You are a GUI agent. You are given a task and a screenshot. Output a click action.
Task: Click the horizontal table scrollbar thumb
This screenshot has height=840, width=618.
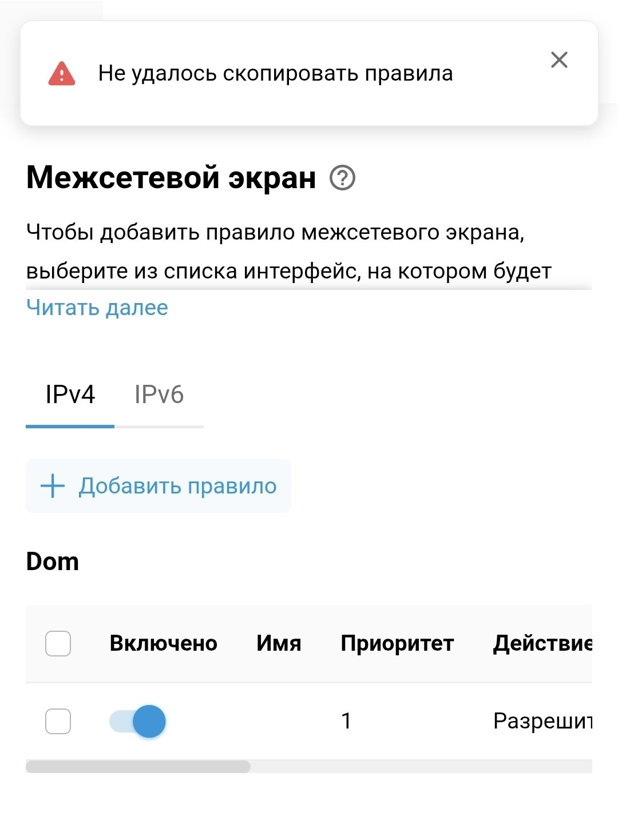pyautogui.click(x=138, y=766)
